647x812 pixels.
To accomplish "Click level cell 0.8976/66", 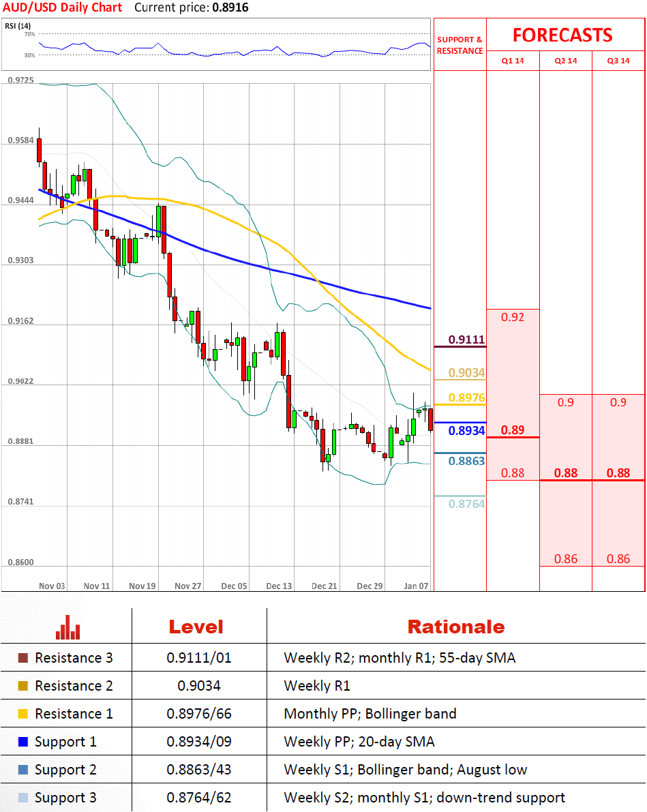I will pos(199,714).
